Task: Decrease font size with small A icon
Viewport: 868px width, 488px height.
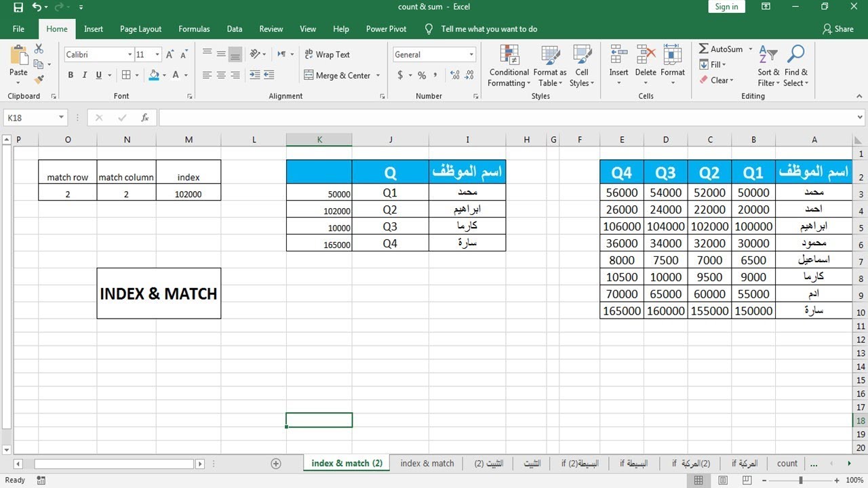Action: click(x=184, y=54)
